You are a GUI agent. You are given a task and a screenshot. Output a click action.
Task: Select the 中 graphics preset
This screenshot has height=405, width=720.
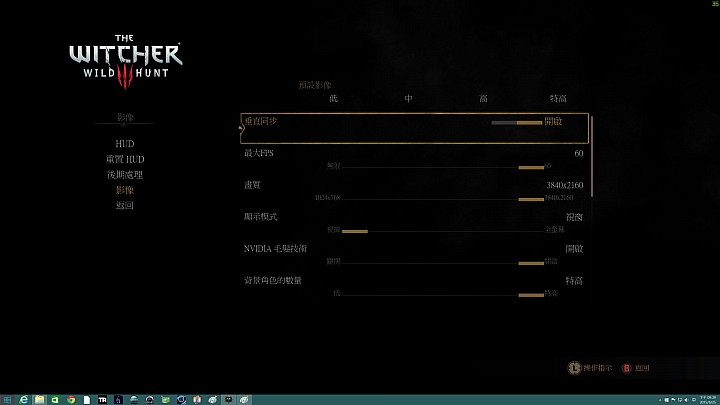click(x=408, y=98)
